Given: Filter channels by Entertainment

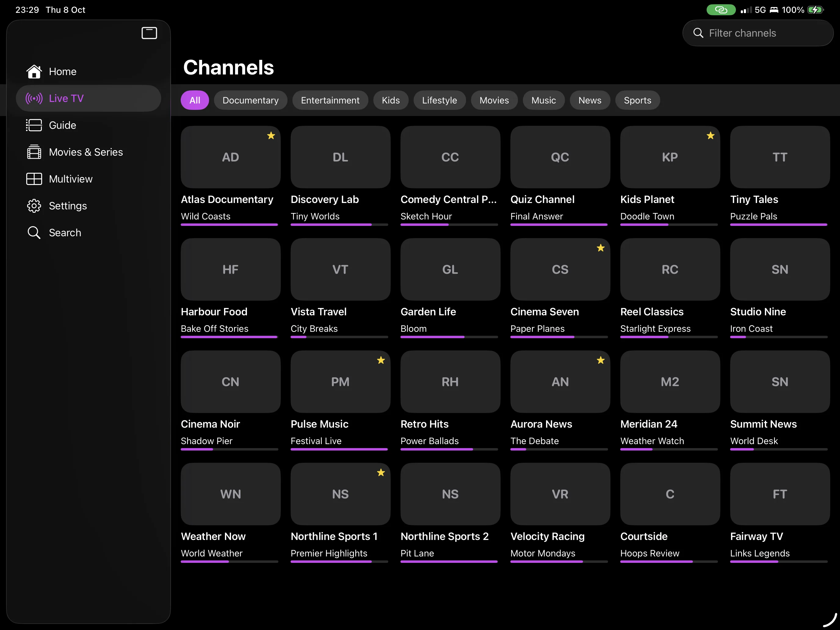Looking at the screenshot, I should coord(330,100).
